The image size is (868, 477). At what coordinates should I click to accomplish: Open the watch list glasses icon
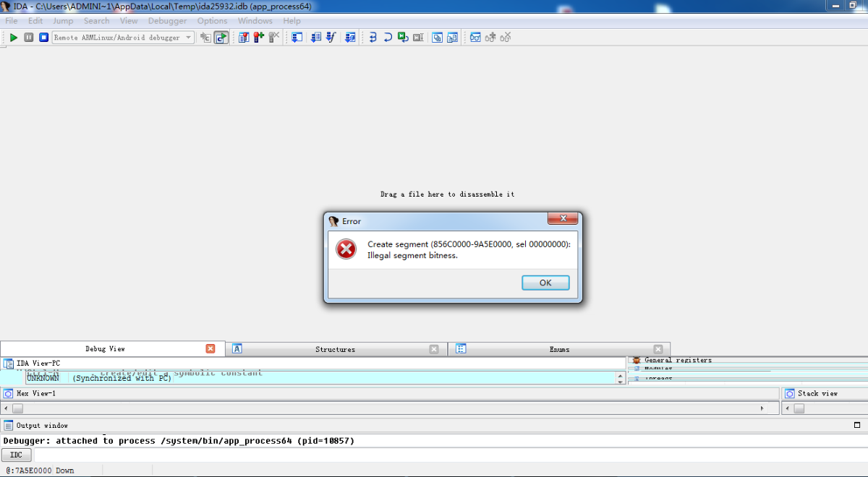click(x=475, y=37)
